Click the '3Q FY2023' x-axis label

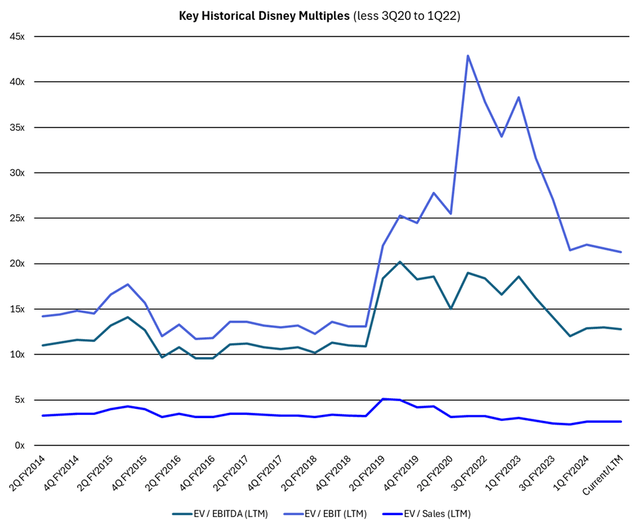[x=538, y=473]
